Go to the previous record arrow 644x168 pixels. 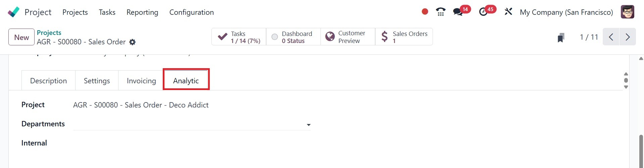click(x=611, y=37)
